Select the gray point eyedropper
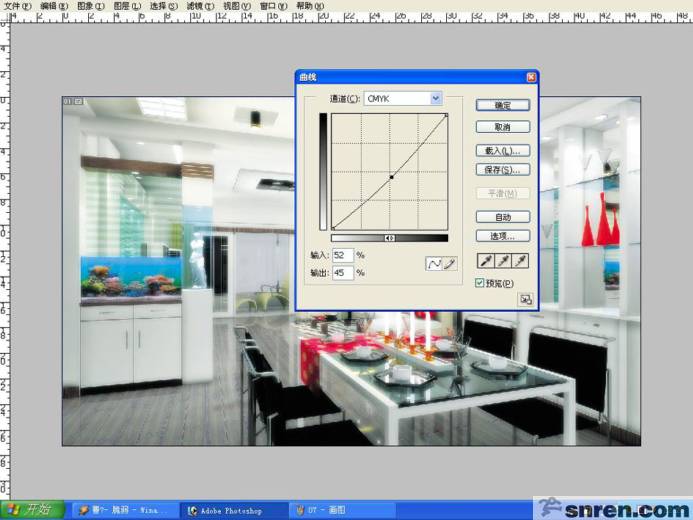The width and height of the screenshot is (693, 520). tap(503, 261)
